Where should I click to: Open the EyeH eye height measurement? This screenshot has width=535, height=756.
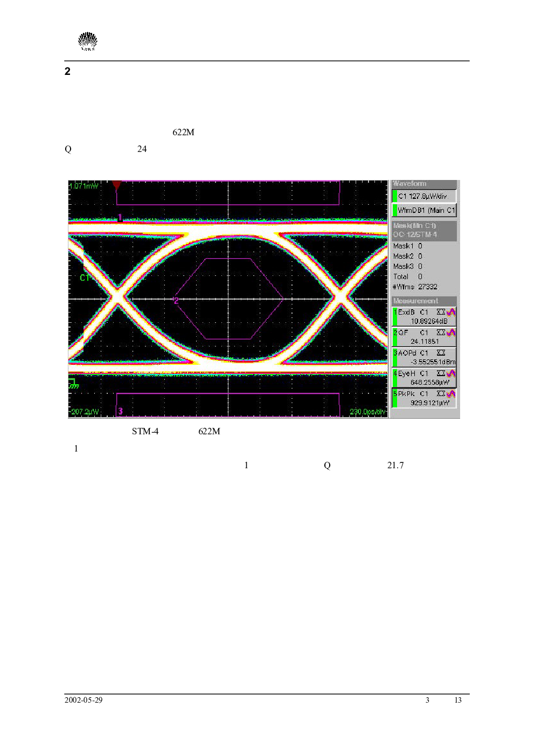pos(424,378)
